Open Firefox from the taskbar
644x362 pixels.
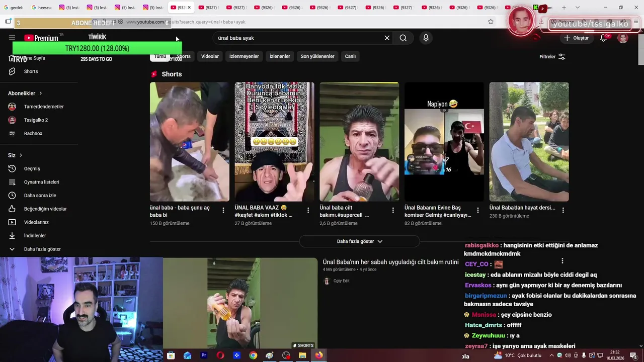coord(319,355)
